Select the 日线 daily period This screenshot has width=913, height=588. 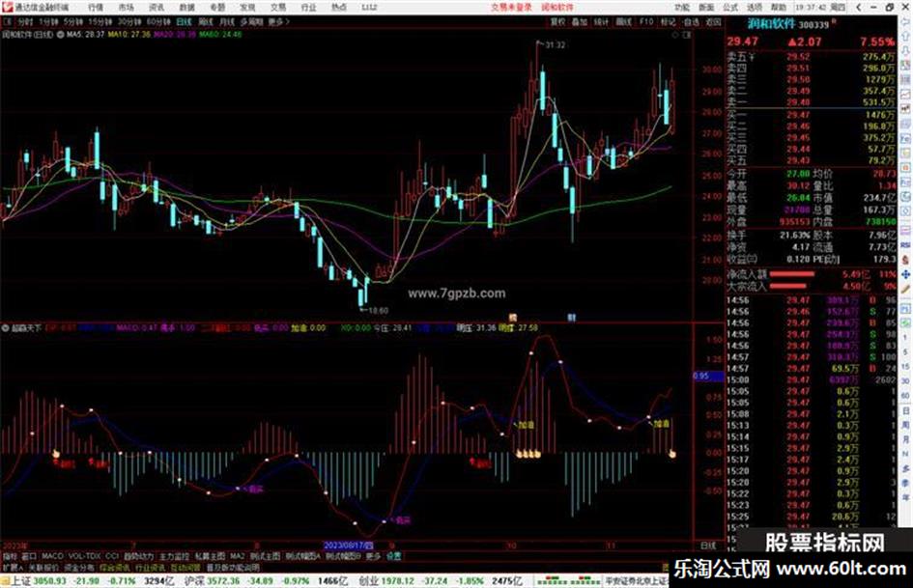[x=184, y=21]
